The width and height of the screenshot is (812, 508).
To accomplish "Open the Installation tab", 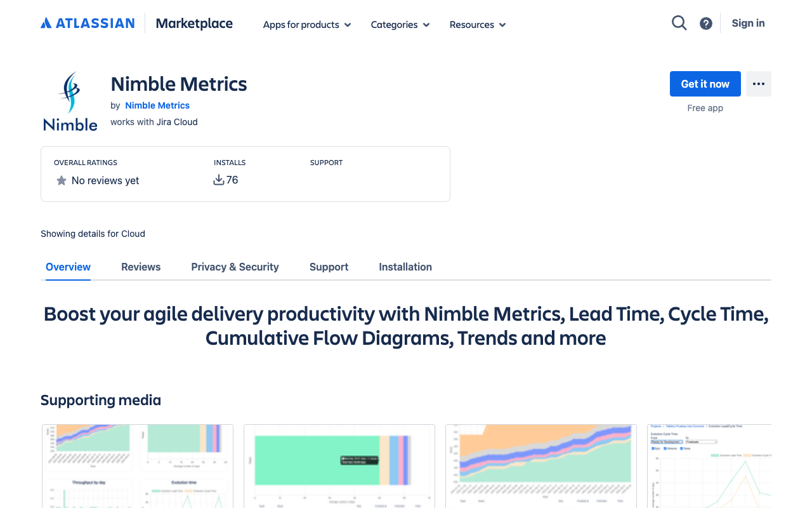I will point(405,267).
